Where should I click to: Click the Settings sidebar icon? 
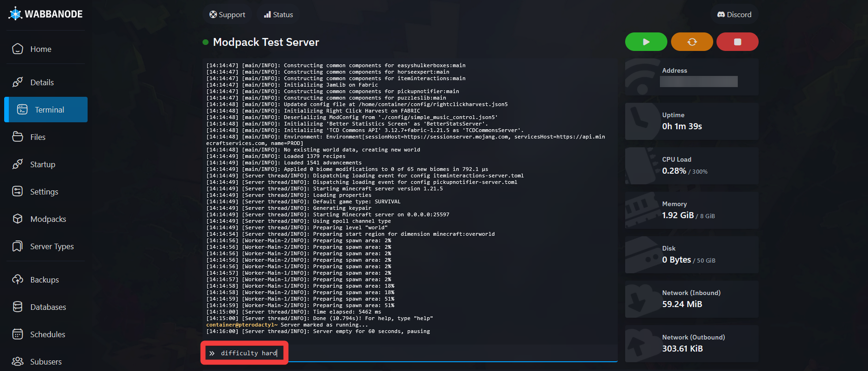18,191
